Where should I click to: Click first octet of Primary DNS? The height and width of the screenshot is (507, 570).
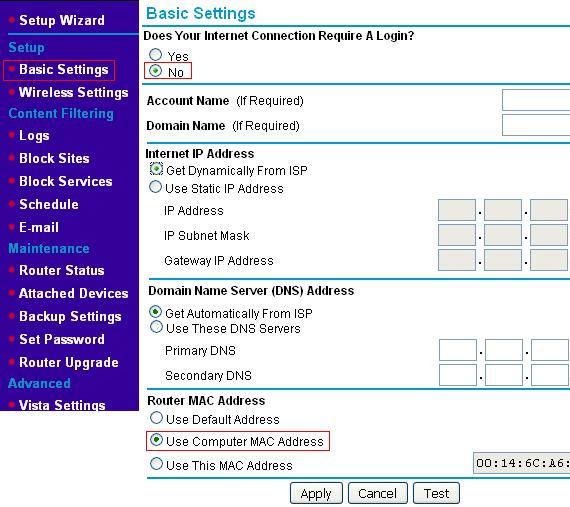tap(458, 350)
